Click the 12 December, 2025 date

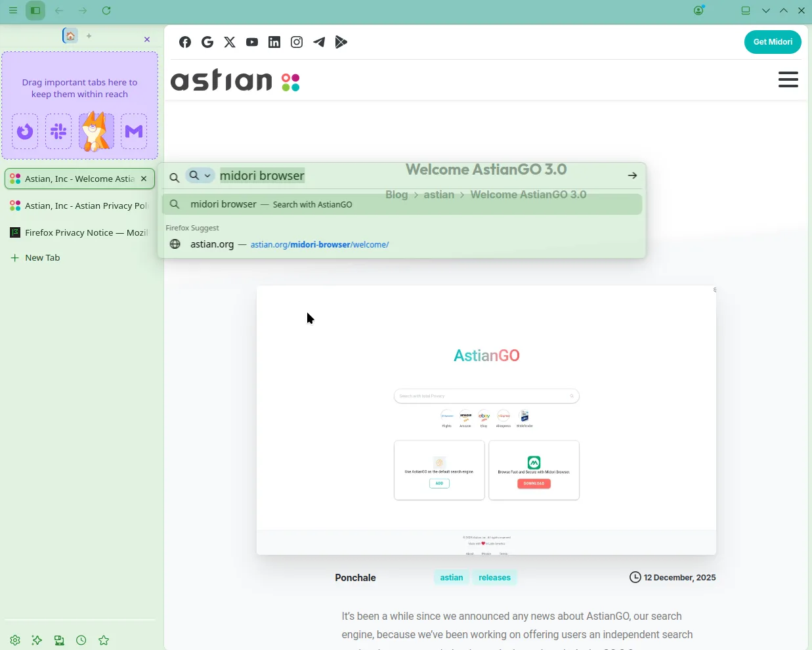pyautogui.click(x=673, y=578)
